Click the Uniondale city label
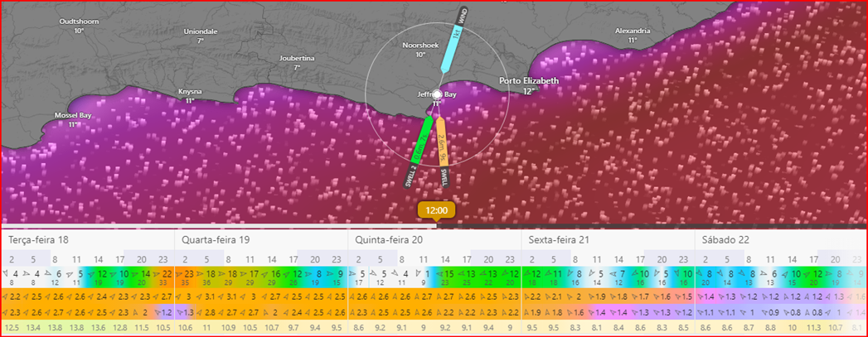The height and width of the screenshot is (337, 868). click(201, 31)
